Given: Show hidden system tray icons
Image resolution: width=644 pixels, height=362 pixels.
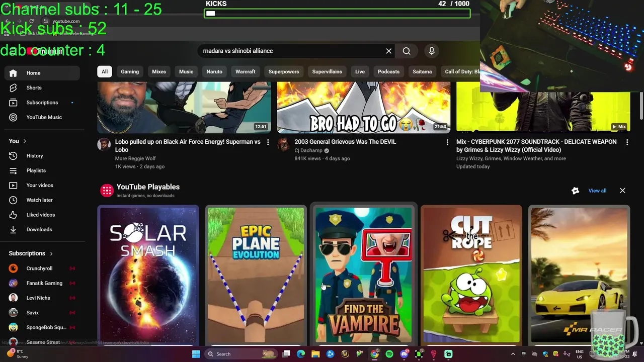Looking at the screenshot, I should pyautogui.click(x=513, y=354).
